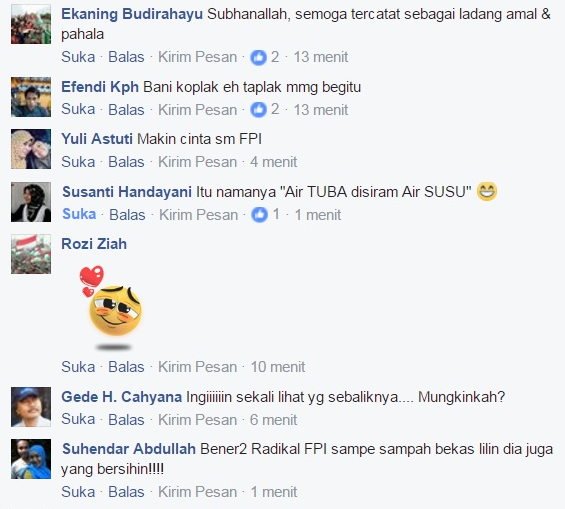The height and width of the screenshot is (509, 565).
Task: Open Ekaning Budirahayu's profile picture
Action: pyautogui.click(x=31, y=24)
